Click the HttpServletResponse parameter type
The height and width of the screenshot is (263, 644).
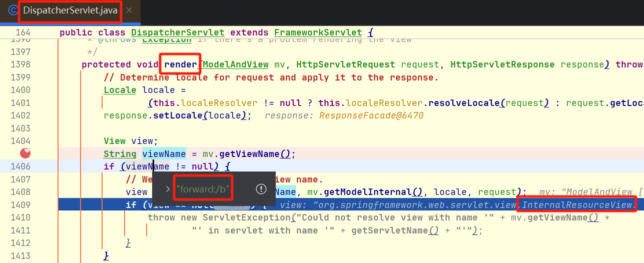coord(502,64)
